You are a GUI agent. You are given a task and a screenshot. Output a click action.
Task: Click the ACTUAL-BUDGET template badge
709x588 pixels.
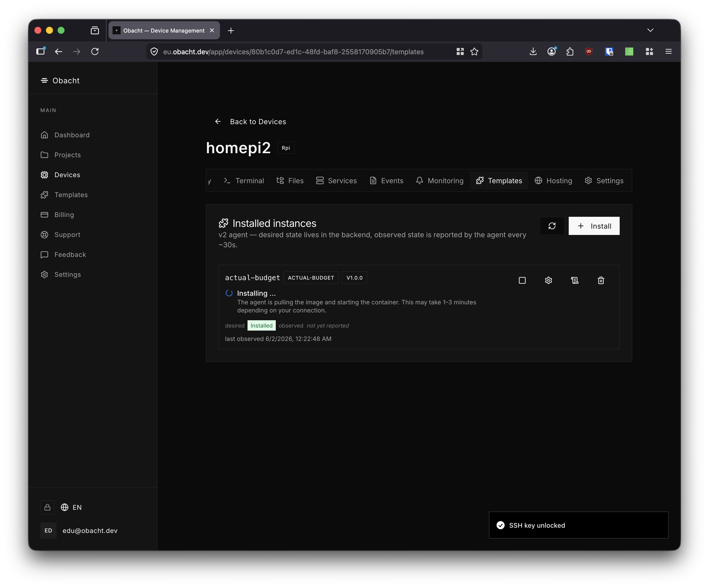311,278
